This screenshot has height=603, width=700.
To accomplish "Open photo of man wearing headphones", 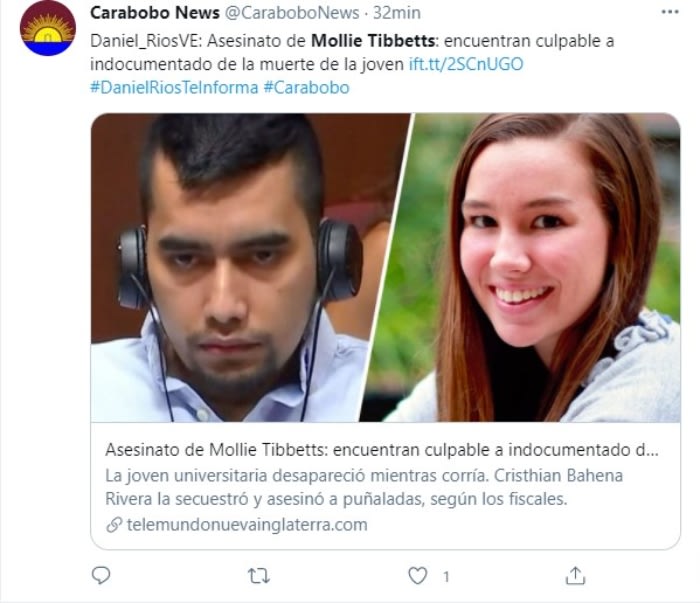I will point(250,267).
